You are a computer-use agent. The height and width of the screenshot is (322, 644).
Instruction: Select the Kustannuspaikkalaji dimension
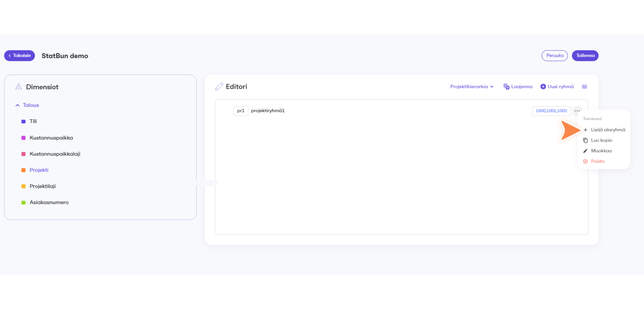(55, 154)
